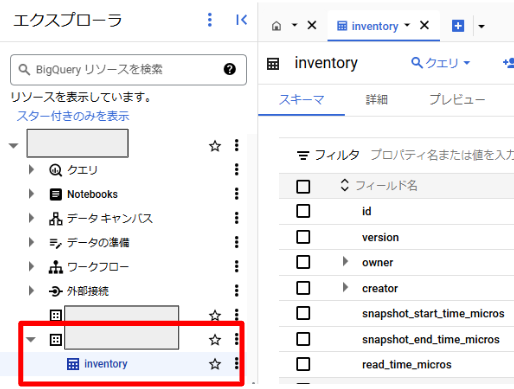Toggle the select-all fields header checkbox
Viewport: 514px width, 389px height.
click(303, 186)
